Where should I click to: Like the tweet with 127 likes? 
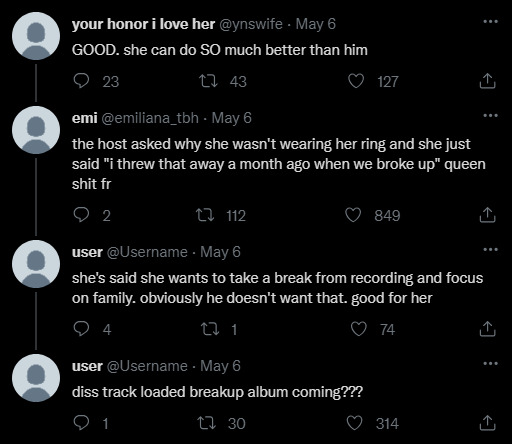pos(356,81)
